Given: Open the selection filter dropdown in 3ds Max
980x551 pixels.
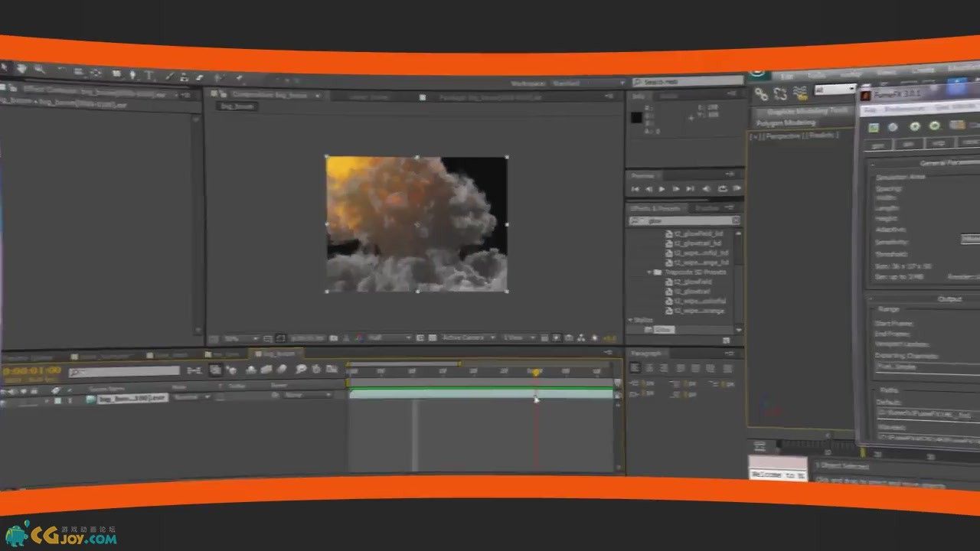Looking at the screenshot, I should pyautogui.click(x=835, y=90).
